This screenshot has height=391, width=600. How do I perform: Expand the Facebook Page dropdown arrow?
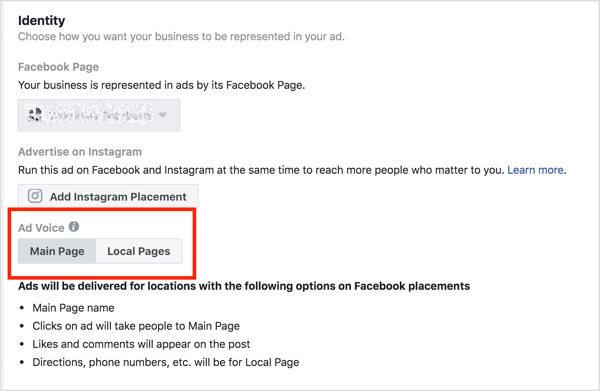(x=163, y=115)
